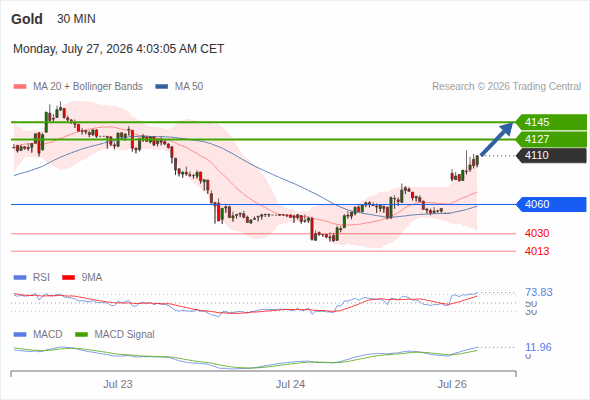590x400 pixels.
Task: Click the MACD blue legend swatch
Action: tap(20, 335)
